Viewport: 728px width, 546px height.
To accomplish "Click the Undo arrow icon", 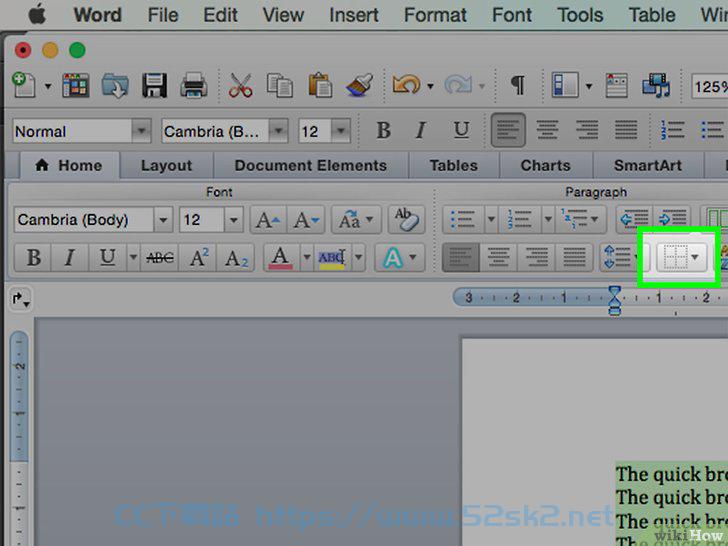I will [x=406, y=85].
